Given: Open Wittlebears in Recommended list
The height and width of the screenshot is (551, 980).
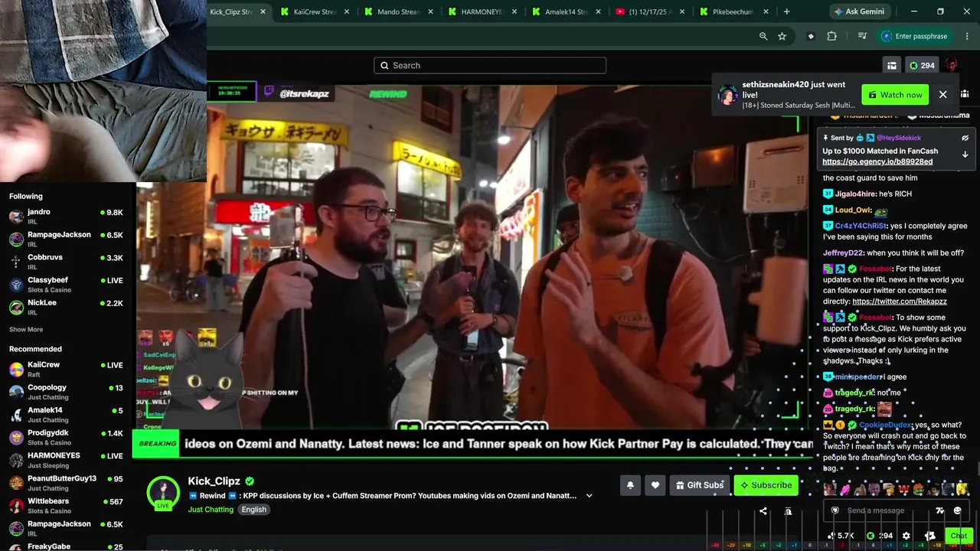Looking at the screenshot, I should (x=66, y=505).
